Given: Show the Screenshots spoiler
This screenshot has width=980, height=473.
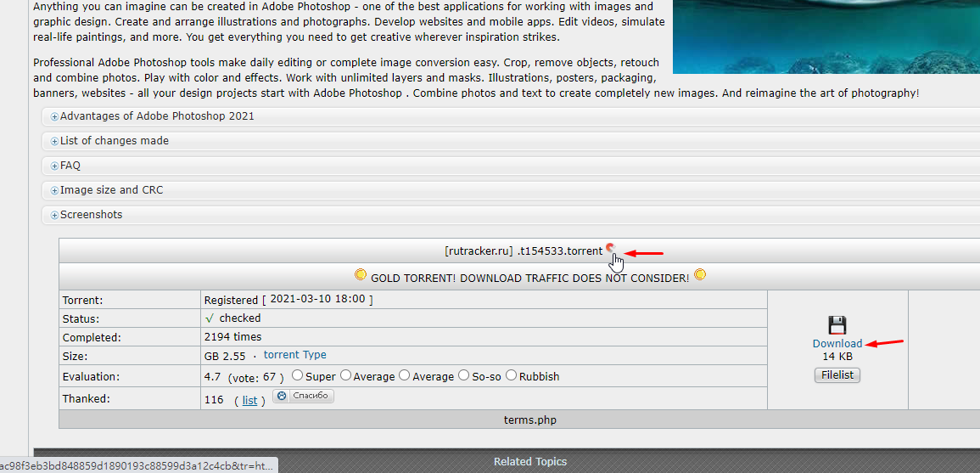Looking at the screenshot, I should 510,215.
